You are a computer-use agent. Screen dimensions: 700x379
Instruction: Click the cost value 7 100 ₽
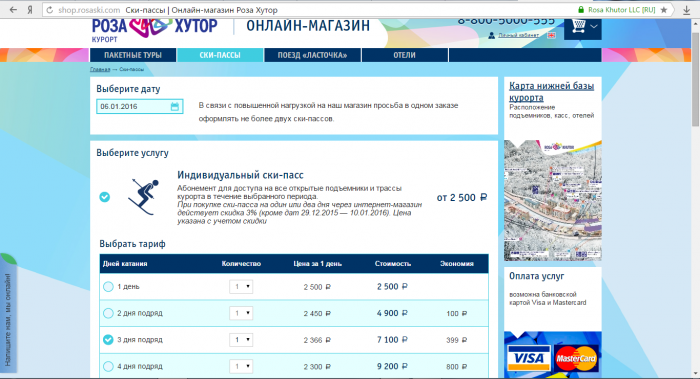click(392, 340)
